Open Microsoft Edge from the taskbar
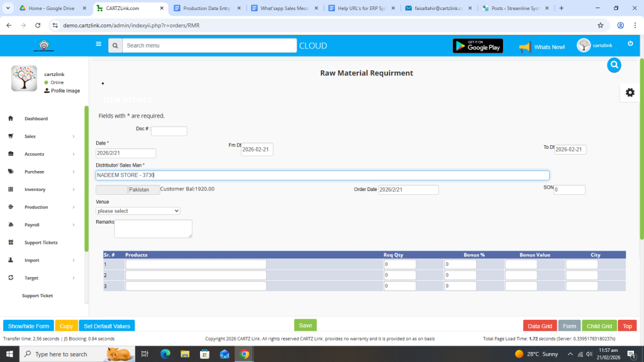The image size is (644, 362). 165,354
